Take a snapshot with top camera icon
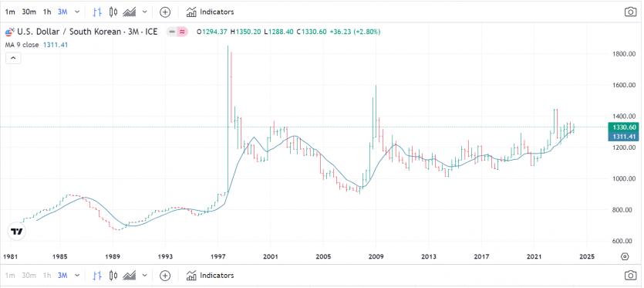This screenshot has width=644, height=288. (x=630, y=12)
